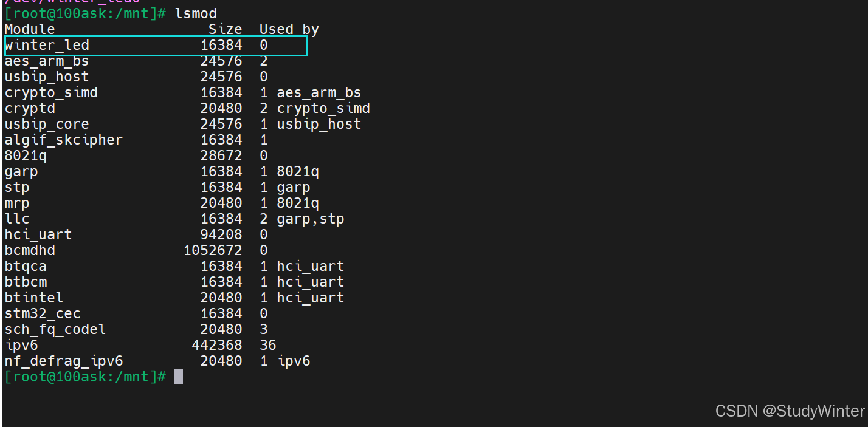868x427 pixels.
Task: Click the hci_uart size value 94208
Action: coord(221,234)
